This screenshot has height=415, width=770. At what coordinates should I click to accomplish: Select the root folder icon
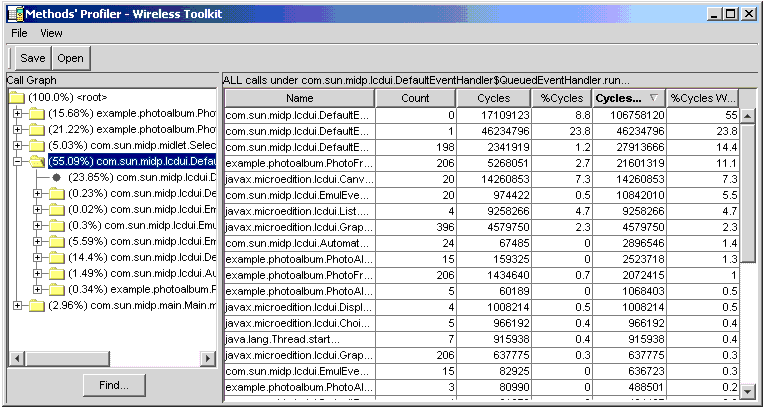[17, 97]
